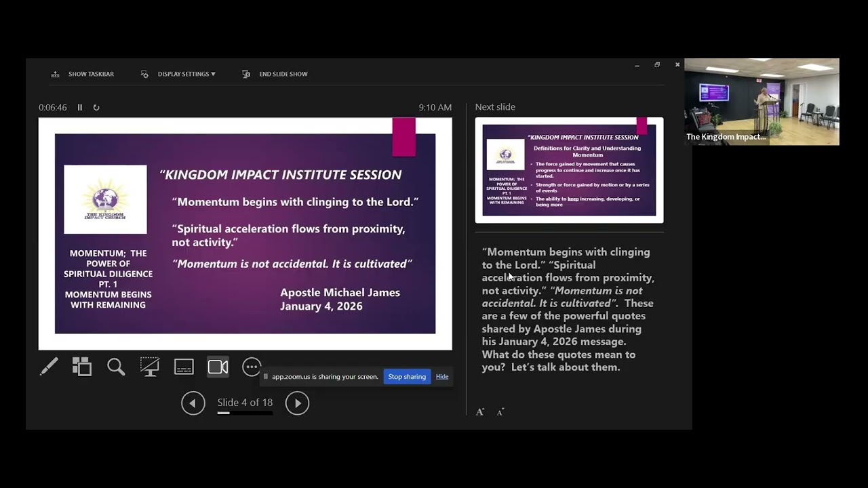868x488 pixels.
Task: Click the speaker notes text area
Action: pyautogui.click(x=568, y=310)
